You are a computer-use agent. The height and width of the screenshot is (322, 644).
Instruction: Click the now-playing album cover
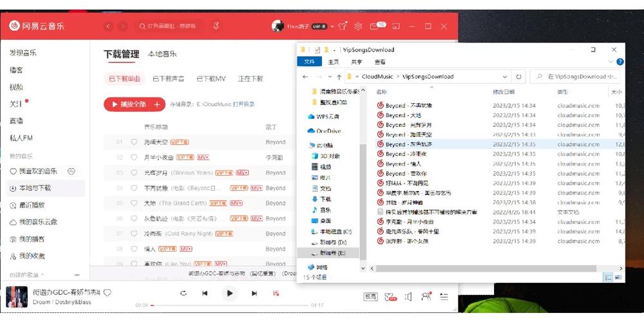coord(17,296)
